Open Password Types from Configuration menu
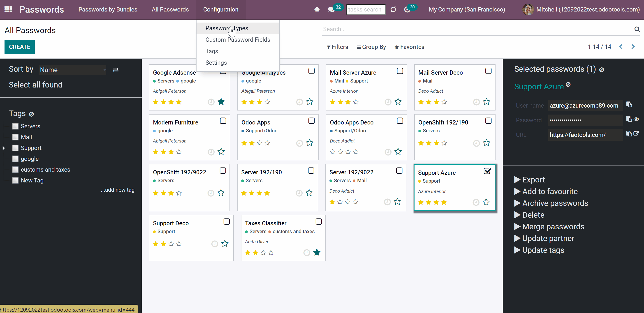 tap(238, 28)
